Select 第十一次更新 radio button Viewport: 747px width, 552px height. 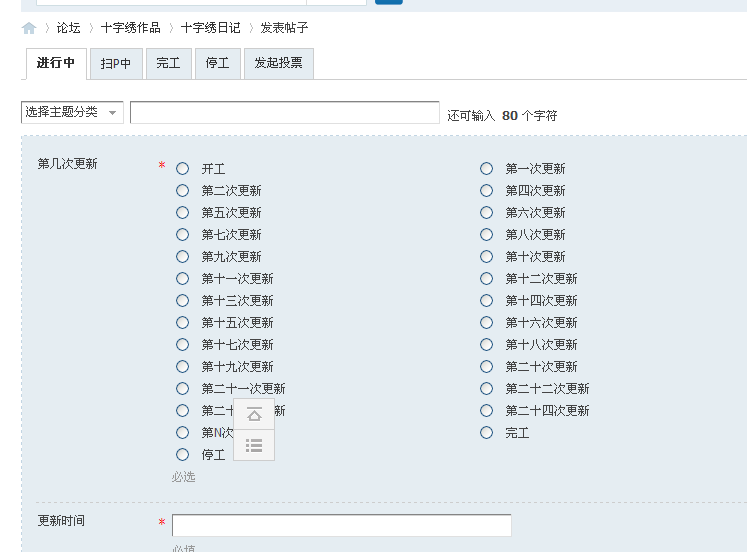tap(182, 279)
